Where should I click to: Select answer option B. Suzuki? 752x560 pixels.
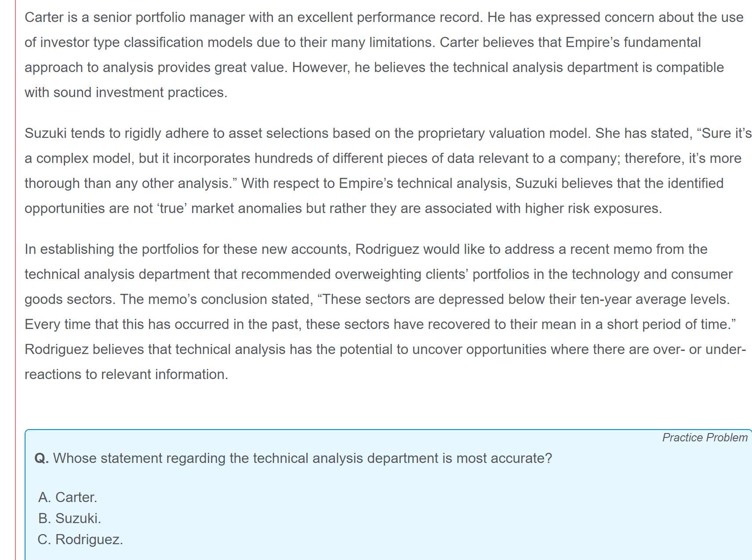tap(69, 518)
